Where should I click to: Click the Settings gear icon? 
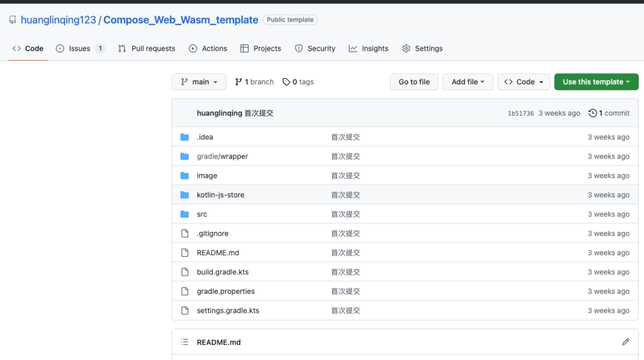(x=405, y=48)
